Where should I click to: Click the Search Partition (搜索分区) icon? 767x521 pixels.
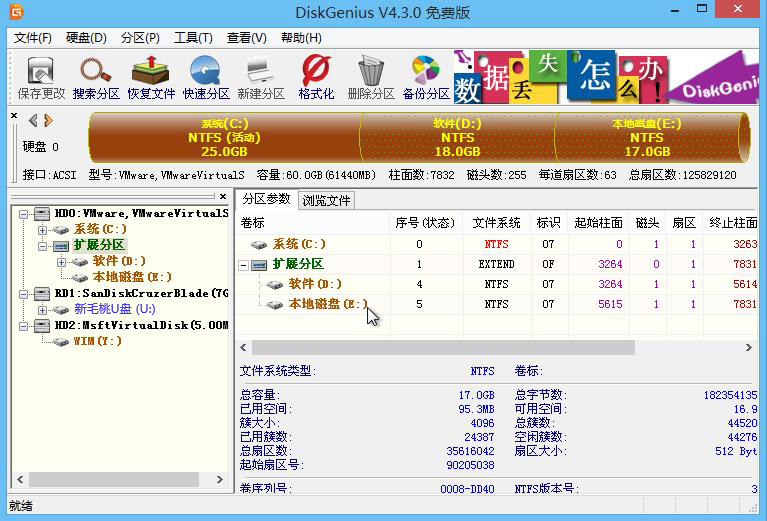click(x=96, y=77)
